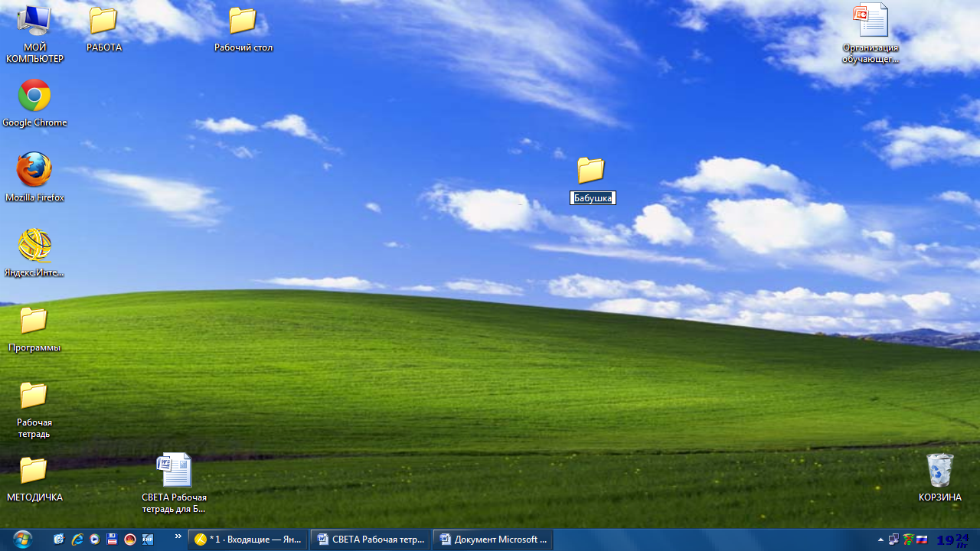Select the Рабочий стол folder icon
The image size is (980, 551).
point(243,29)
